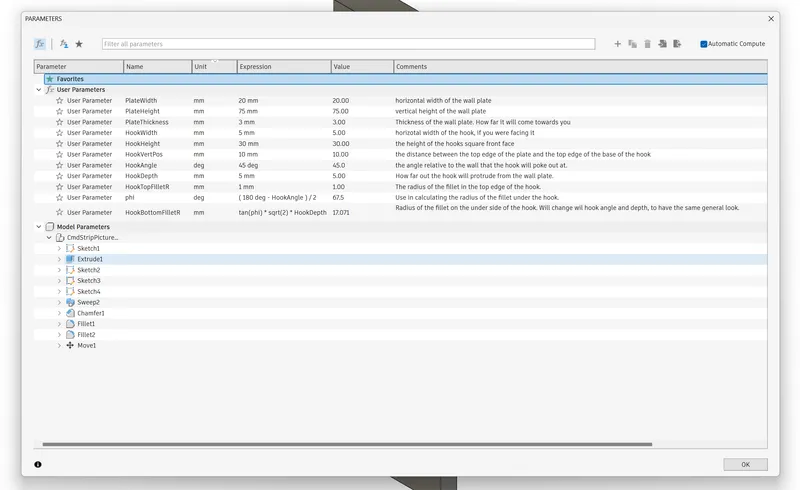The height and width of the screenshot is (490, 800).
Task: Toggle the Automatic Compute checkbox
Action: click(x=704, y=44)
